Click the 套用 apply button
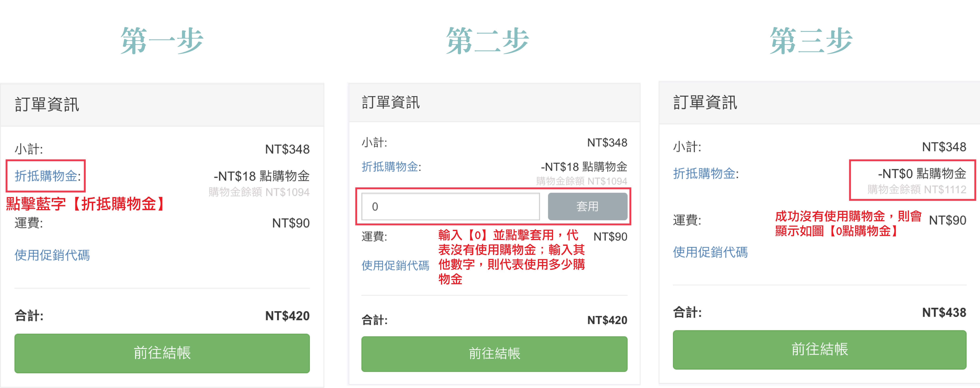The image size is (980, 388). tap(587, 206)
